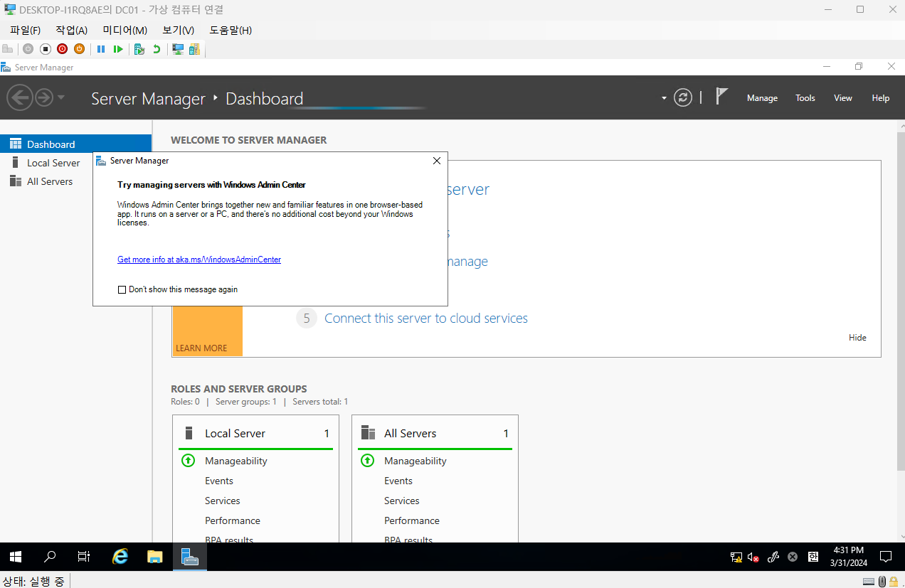
Task: Launch Internet Explorer from the taskbar
Action: (120, 557)
